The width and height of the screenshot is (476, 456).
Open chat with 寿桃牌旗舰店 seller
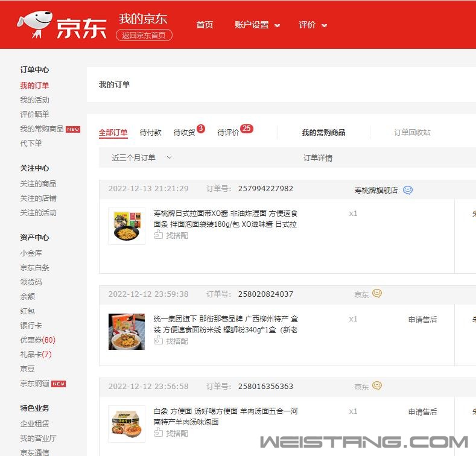pyautogui.click(x=407, y=191)
